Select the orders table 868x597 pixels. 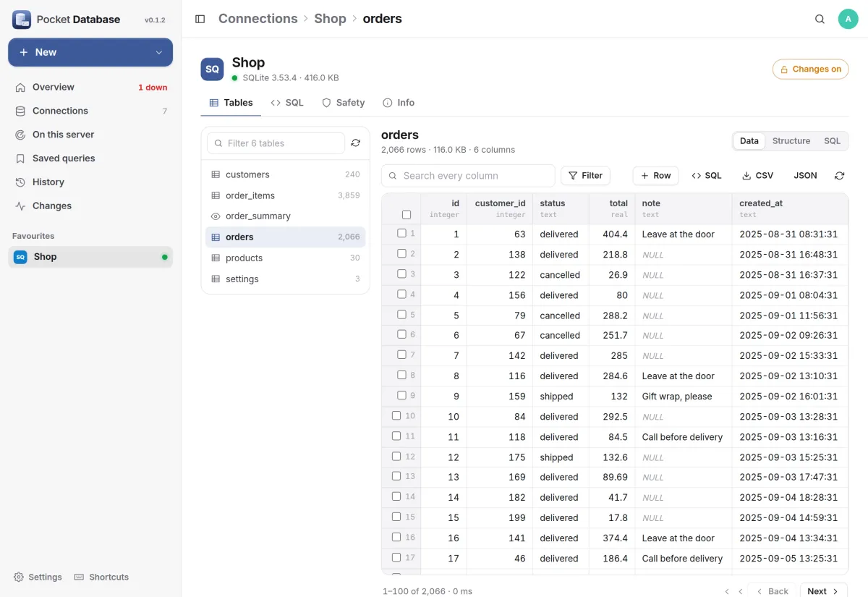coord(286,237)
